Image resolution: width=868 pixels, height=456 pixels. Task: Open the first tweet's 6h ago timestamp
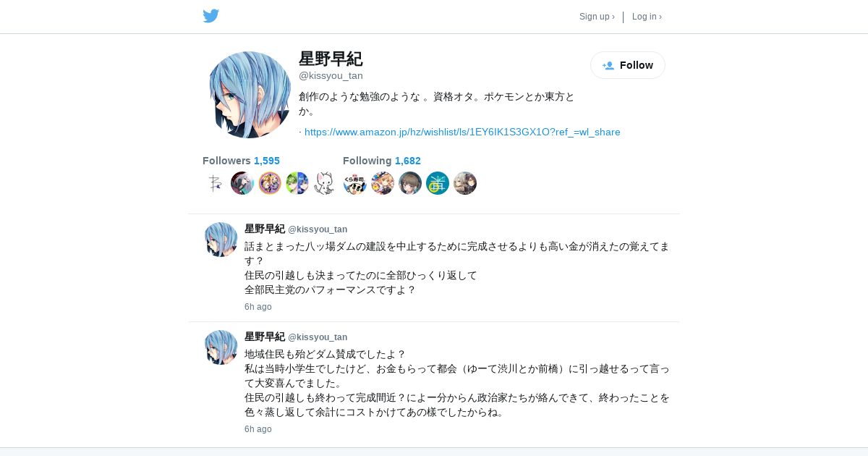pyautogui.click(x=258, y=307)
